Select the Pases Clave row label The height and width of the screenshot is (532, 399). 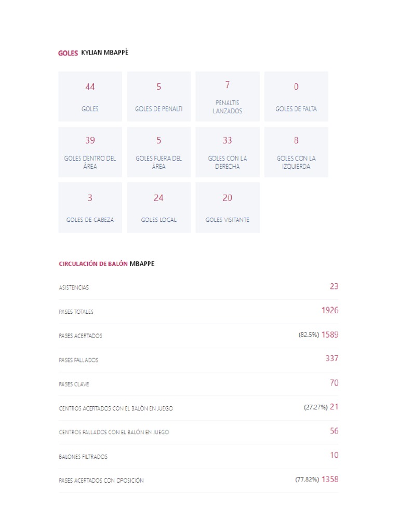[74, 384]
